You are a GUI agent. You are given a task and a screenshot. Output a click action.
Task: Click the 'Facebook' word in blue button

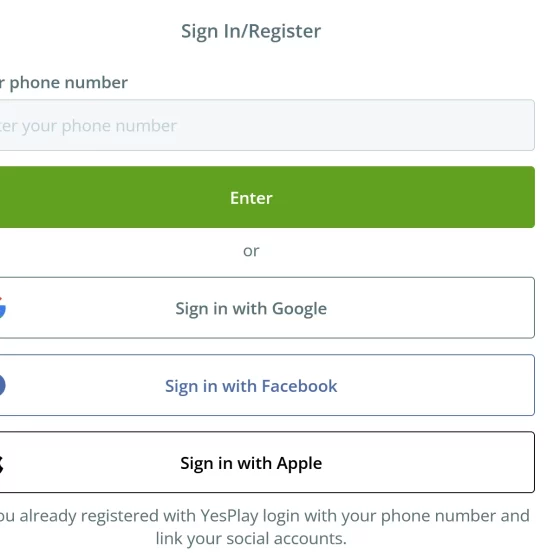click(299, 386)
